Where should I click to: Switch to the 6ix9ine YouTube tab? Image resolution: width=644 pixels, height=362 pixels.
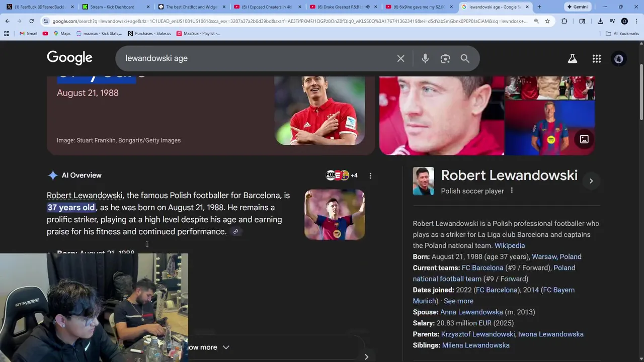click(419, 7)
